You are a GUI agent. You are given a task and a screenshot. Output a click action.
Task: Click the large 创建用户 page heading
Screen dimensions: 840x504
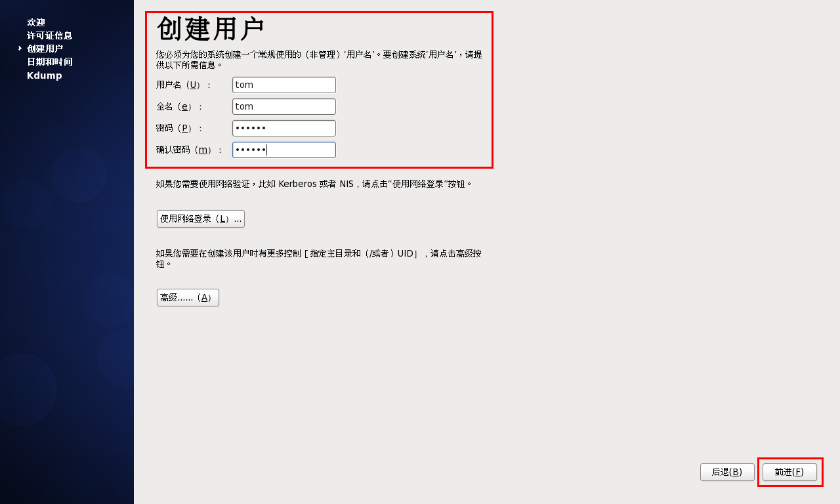coord(211,30)
